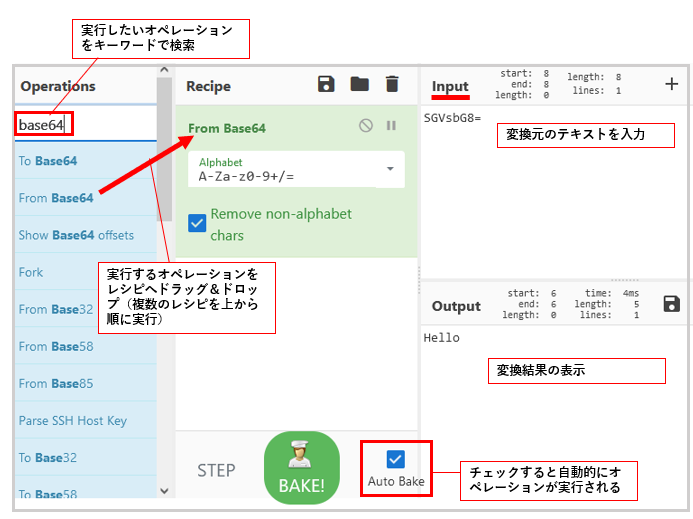Viewport: 693px width, 519px height.
Task: Click the chef BAKE! button
Action: [302, 468]
